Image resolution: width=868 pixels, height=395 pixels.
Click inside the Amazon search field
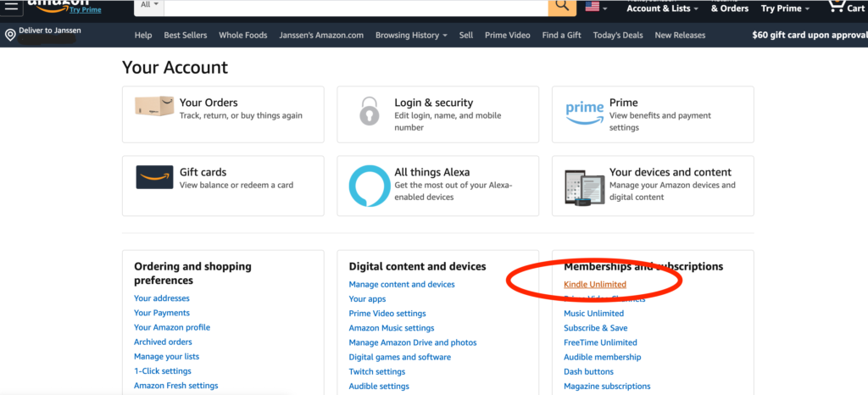(356, 6)
